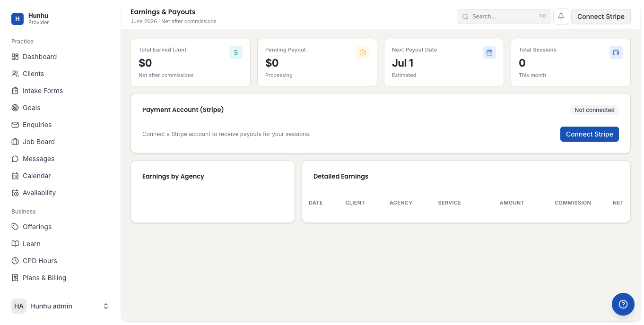Screen dimensions: 644x325
Task: Click the Earnings & Payouts page title
Action: pos(163,12)
